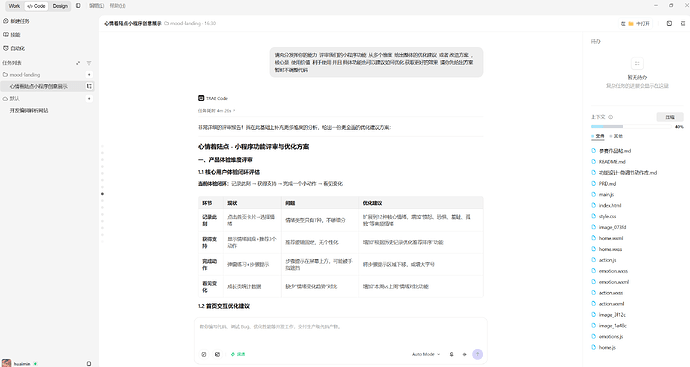Open action.wxss in context list
The image size is (690, 367).
pos(611,293)
